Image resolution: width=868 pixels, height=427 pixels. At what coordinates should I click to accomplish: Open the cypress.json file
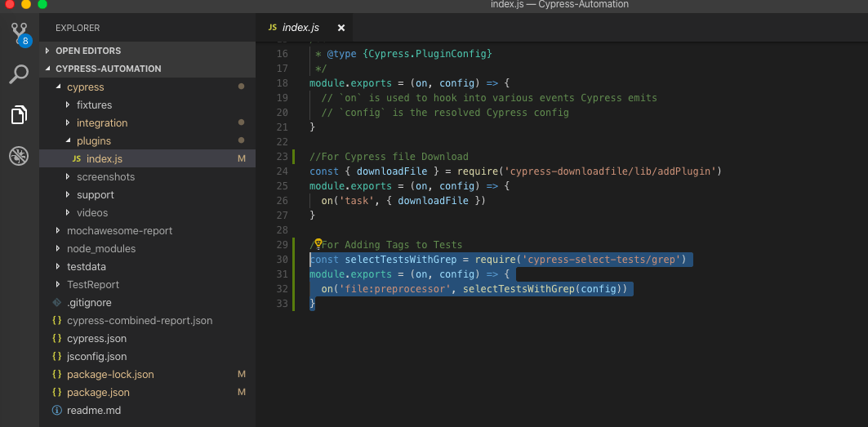147,338
